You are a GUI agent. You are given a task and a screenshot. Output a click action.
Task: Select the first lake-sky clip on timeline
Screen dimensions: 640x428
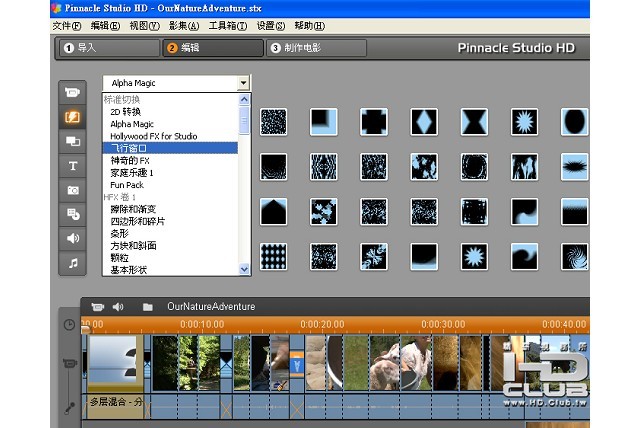116,363
